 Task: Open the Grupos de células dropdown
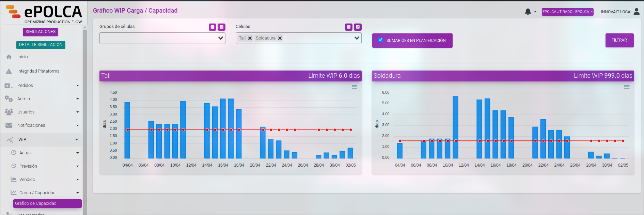[x=162, y=38]
